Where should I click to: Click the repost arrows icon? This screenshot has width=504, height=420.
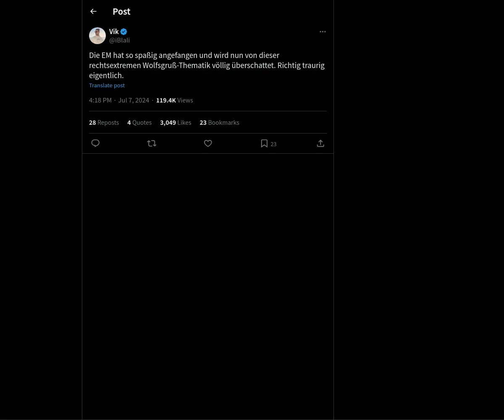pos(152,143)
